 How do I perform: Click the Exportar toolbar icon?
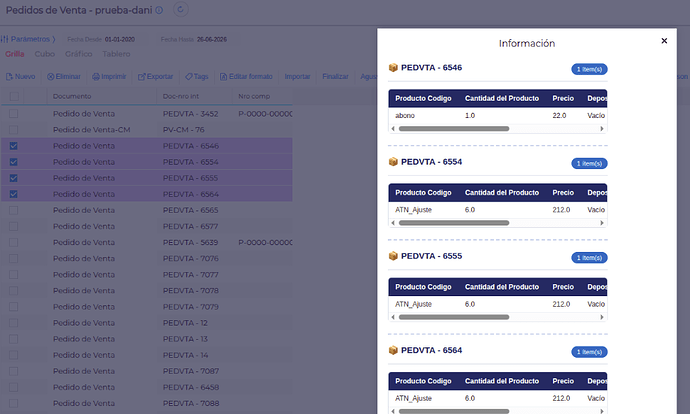click(141, 77)
